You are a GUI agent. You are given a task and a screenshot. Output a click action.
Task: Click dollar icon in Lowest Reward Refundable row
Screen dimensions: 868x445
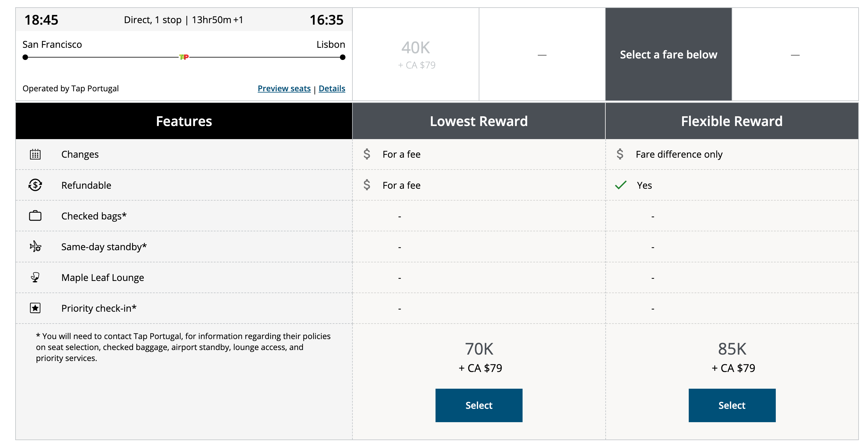(x=367, y=185)
